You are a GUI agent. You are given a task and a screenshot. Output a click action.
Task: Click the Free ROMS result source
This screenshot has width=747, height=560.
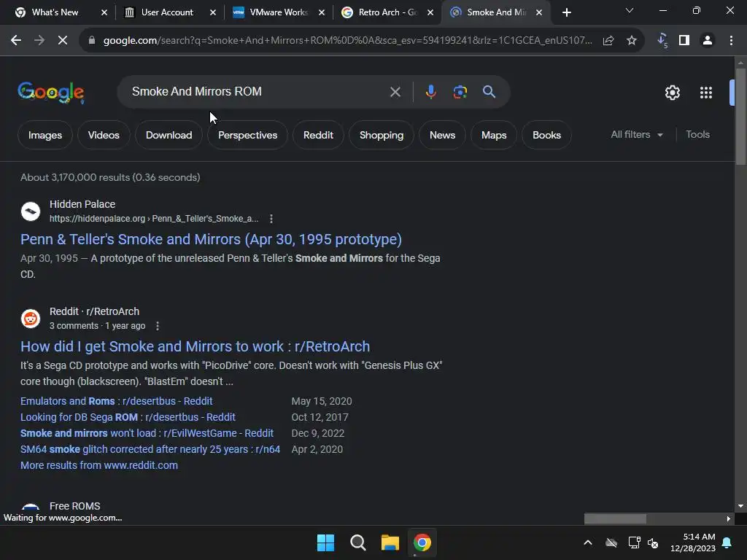click(x=75, y=506)
